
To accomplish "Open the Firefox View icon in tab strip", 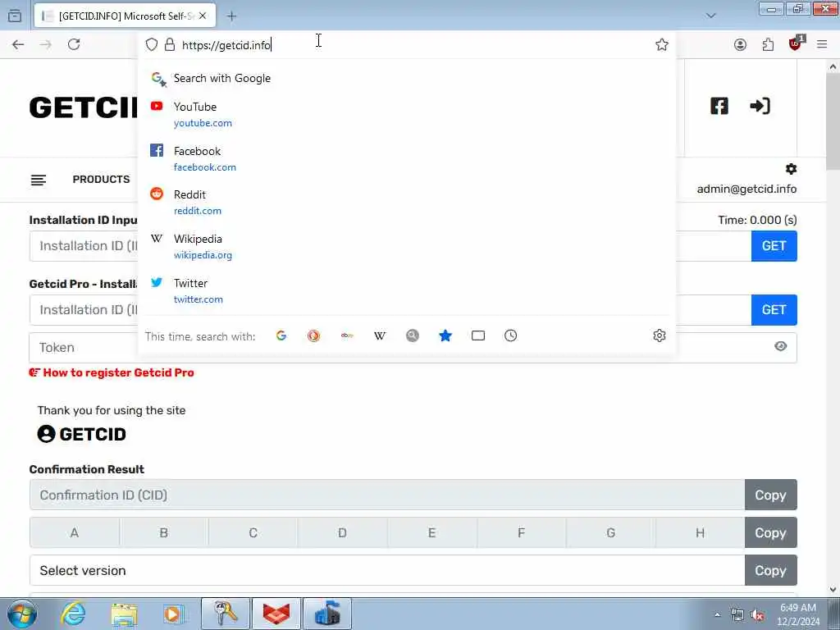I will (15, 16).
